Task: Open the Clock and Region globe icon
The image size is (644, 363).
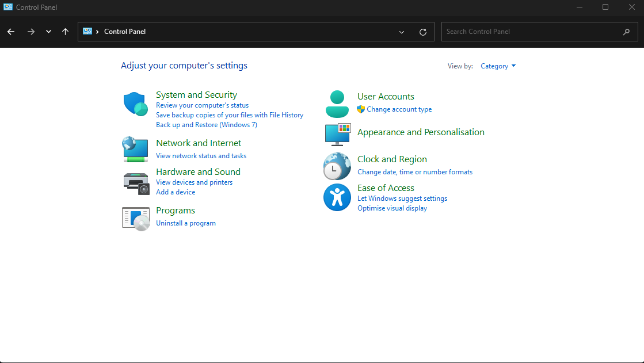Action: [x=337, y=166]
